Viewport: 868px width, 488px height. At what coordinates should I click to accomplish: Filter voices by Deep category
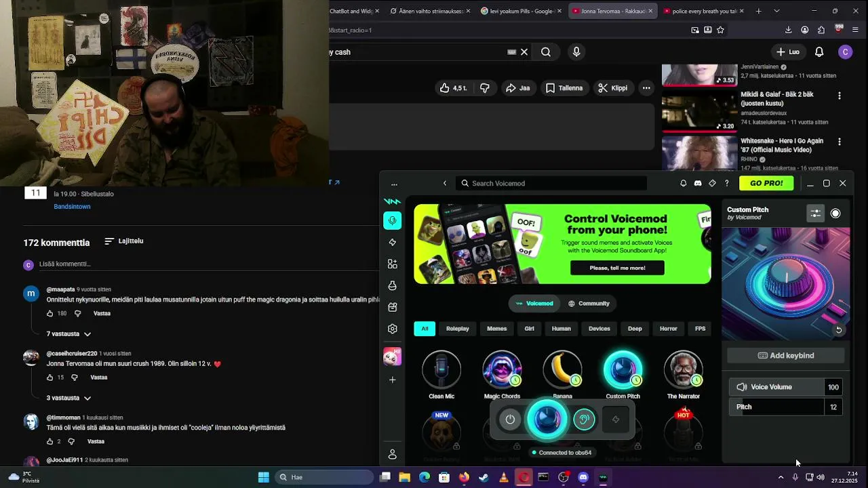(x=635, y=329)
